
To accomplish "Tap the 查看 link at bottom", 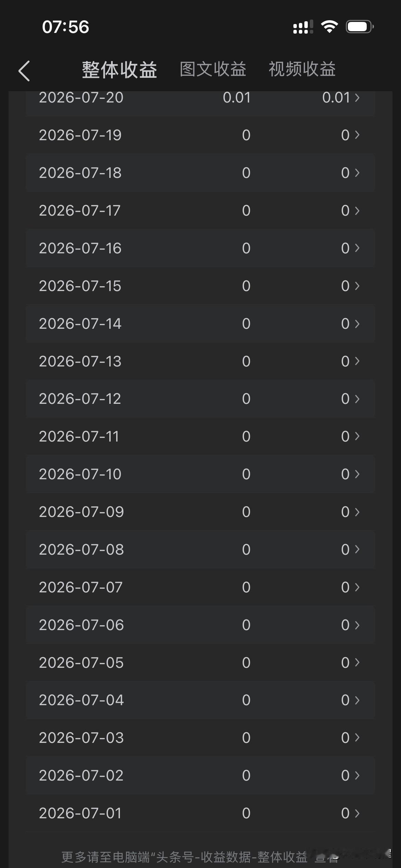I will point(327,857).
